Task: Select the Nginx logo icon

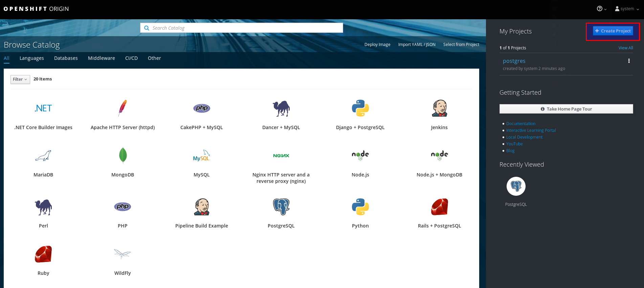Action: click(x=281, y=155)
